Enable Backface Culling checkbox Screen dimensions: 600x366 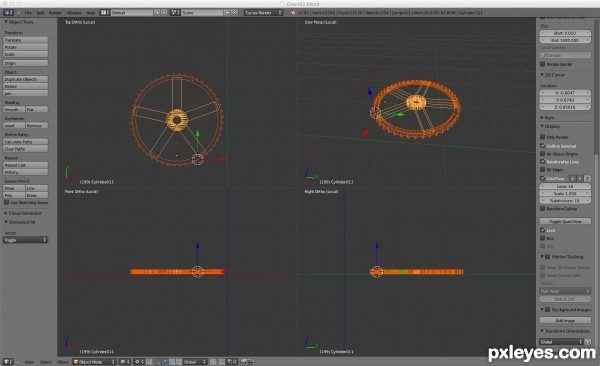[543, 208]
